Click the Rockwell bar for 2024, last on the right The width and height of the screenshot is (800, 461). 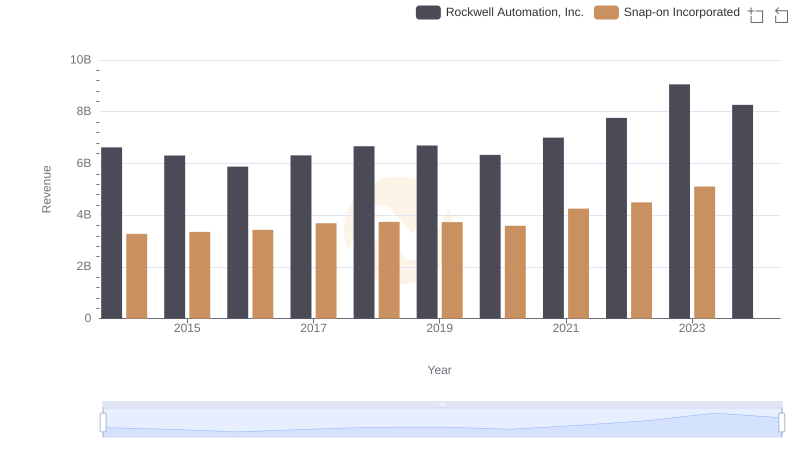click(742, 212)
